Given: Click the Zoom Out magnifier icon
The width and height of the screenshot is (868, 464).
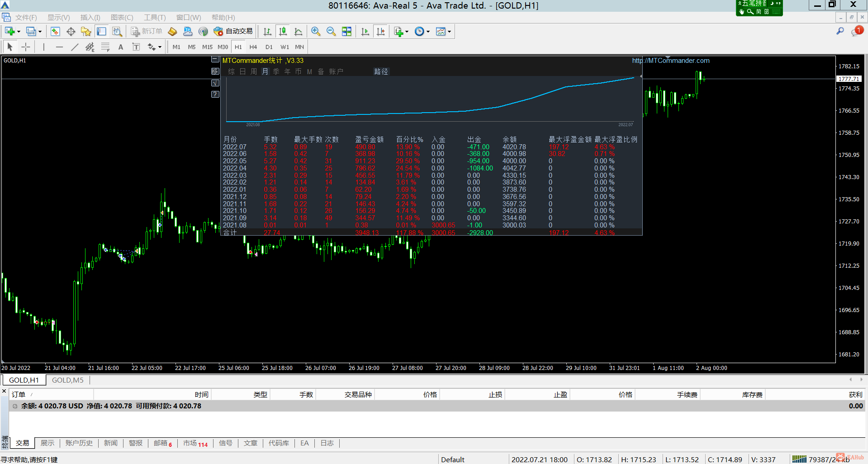Looking at the screenshot, I should tap(331, 31).
